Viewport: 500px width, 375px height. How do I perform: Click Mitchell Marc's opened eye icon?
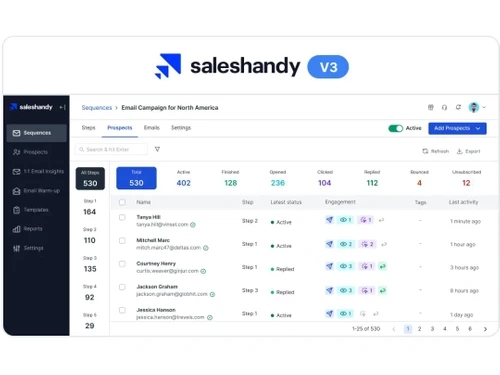pos(345,244)
